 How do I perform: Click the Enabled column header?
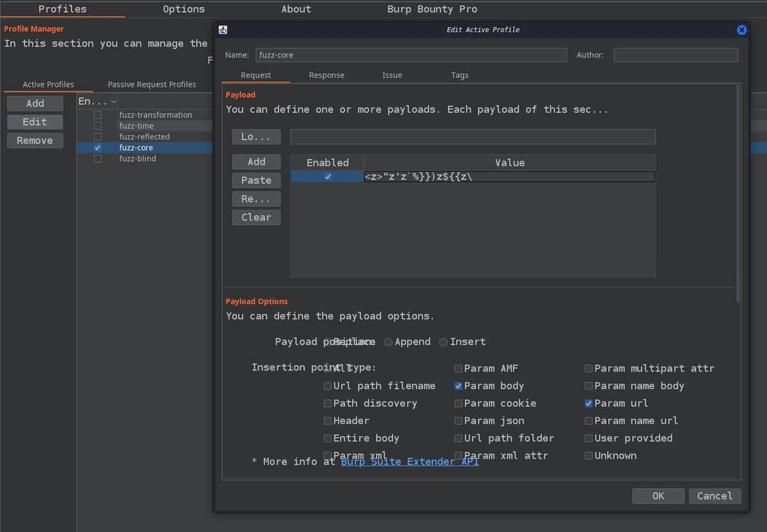(327, 163)
